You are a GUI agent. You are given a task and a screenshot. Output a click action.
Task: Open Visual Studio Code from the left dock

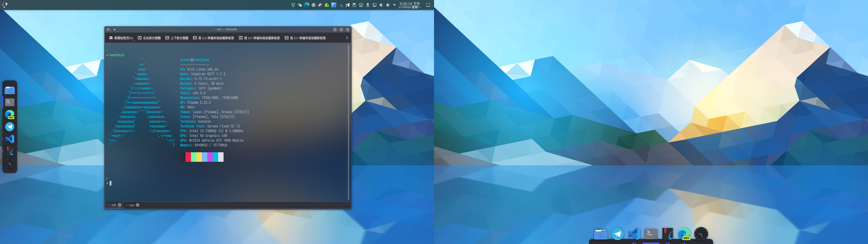10,139
